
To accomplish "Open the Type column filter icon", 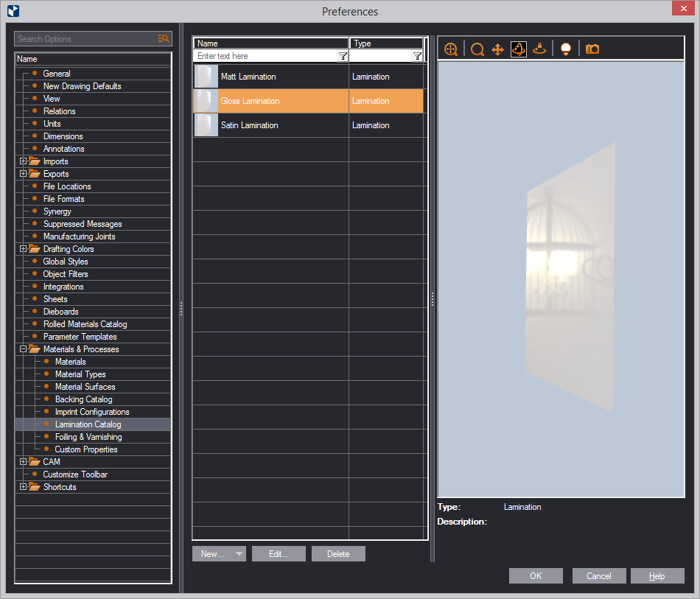I will [x=417, y=56].
